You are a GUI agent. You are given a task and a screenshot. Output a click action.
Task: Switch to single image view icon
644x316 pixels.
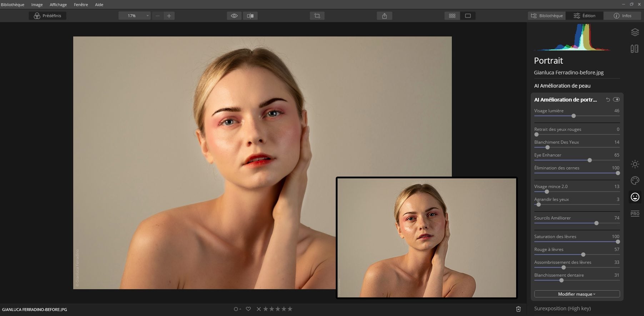pyautogui.click(x=468, y=16)
